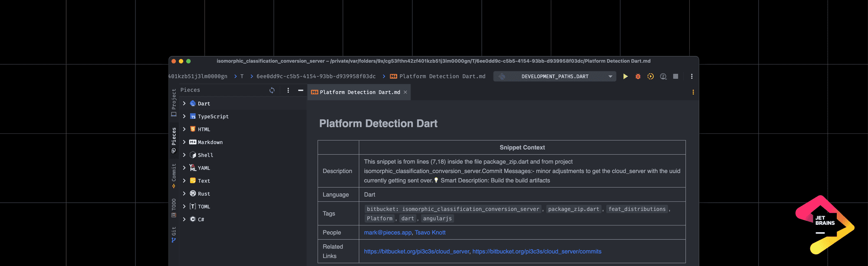Click the Shell cube icon

point(193,155)
